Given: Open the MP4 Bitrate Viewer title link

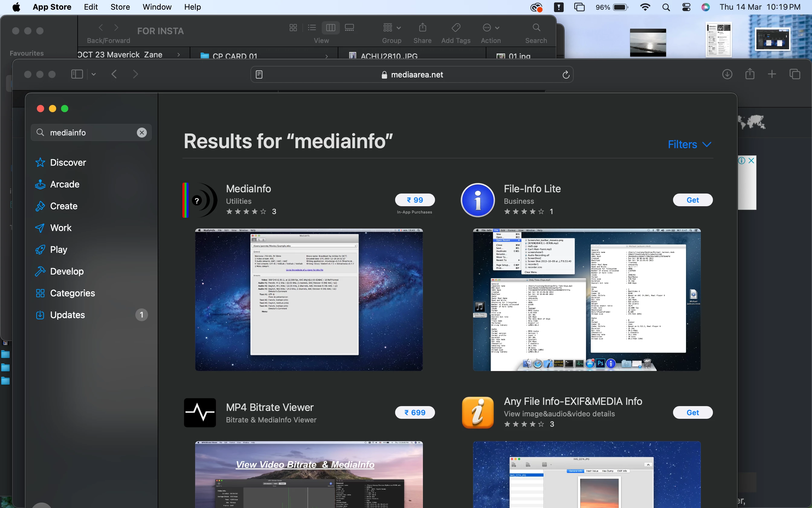Looking at the screenshot, I should pyautogui.click(x=270, y=408).
